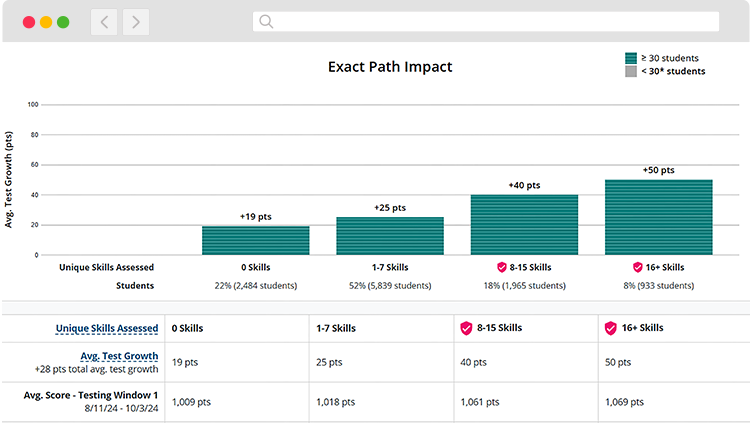The width and height of the screenshot is (752, 423).
Task: Click shield badge in 16+ Skills table header
Action: [610, 328]
